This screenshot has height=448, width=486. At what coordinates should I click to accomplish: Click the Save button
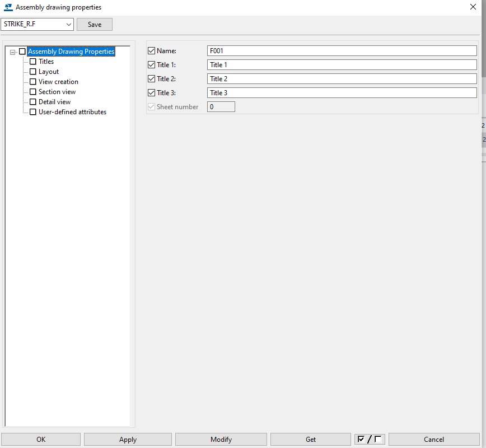(x=95, y=25)
